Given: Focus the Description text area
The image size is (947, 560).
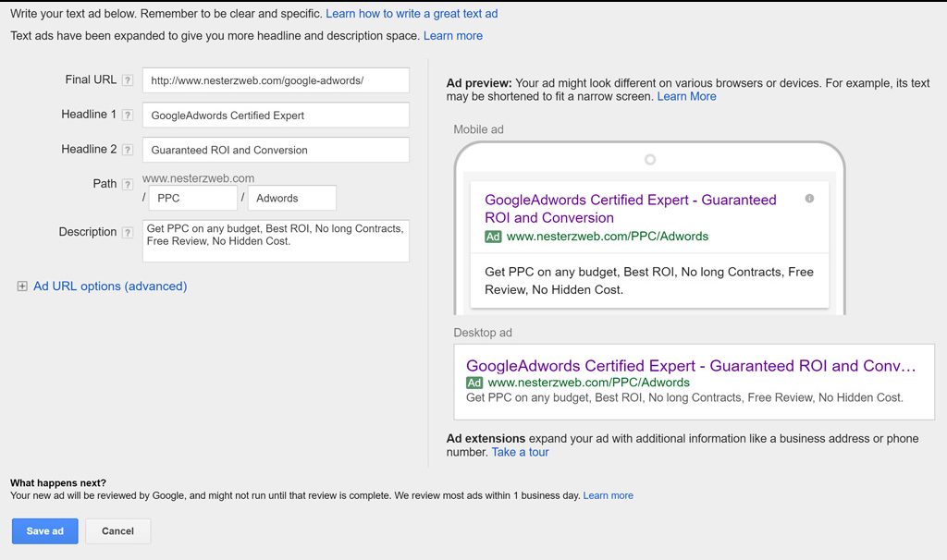Looking at the screenshot, I should (x=276, y=241).
